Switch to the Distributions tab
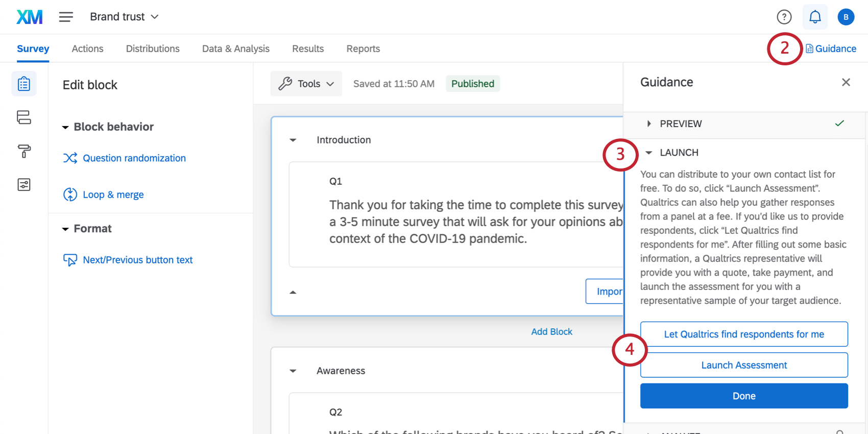The width and height of the screenshot is (868, 434). tap(153, 49)
